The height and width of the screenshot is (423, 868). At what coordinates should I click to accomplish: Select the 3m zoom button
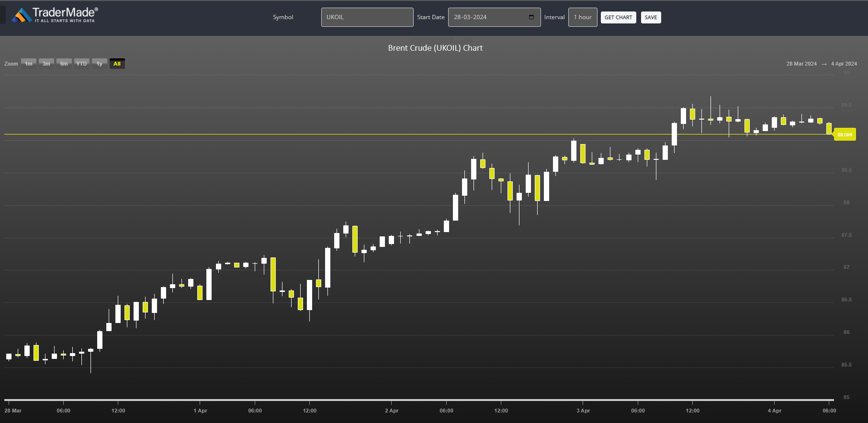coord(46,64)
